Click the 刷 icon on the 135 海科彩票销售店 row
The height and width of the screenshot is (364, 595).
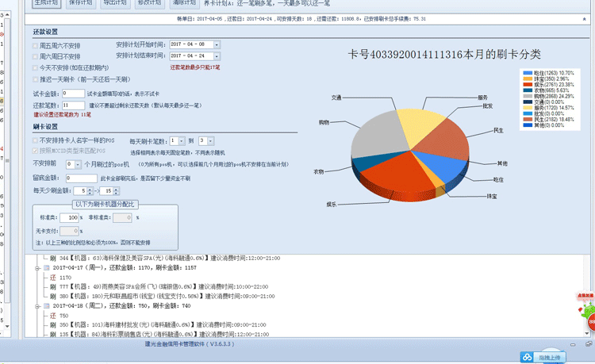click(52, 335)
